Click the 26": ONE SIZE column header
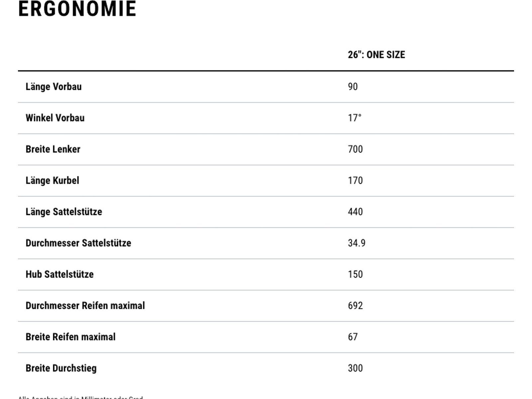This screenshot has height=399, width=532. click(x=376, y=55)
